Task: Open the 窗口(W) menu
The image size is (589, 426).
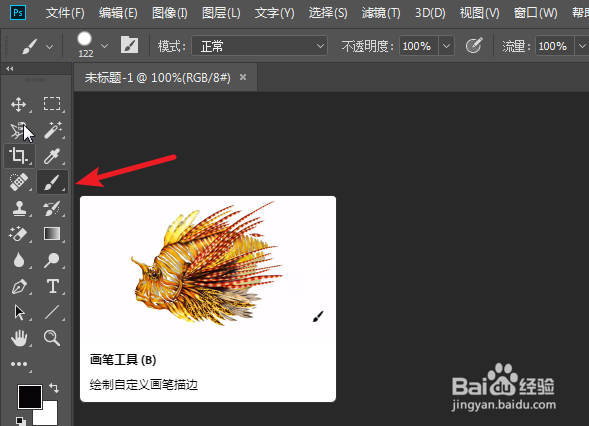Action: pyautogui.click(x=535, y=13)
